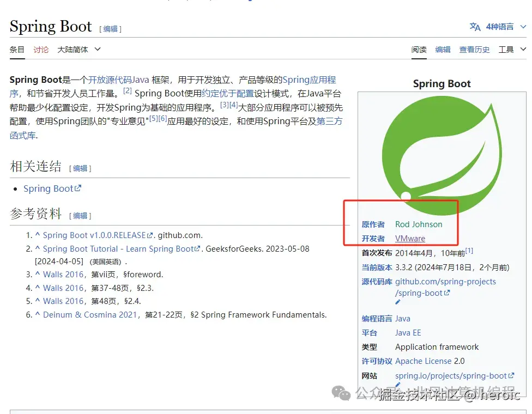
Task: Edit the 相关连结 section
Action: 80,168
